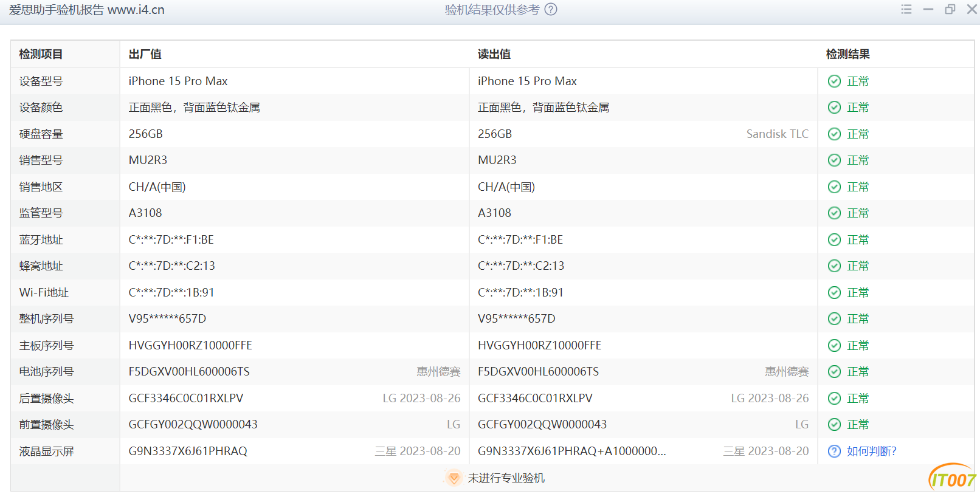Click the green check icon for 蓝牙地址
Image resolution: width=980 pixels, height=494 pixels.
[x=835, y=240]
